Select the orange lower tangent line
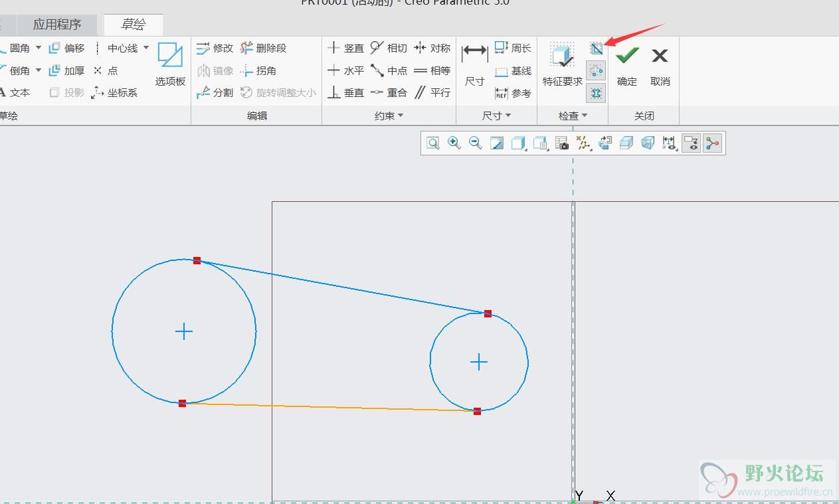The width and height of the screenshot is (839, 504). click(x=329, y=407)
